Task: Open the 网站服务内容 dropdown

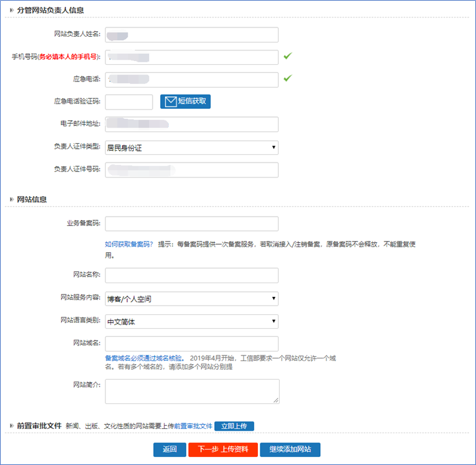Action: point(191,299)
